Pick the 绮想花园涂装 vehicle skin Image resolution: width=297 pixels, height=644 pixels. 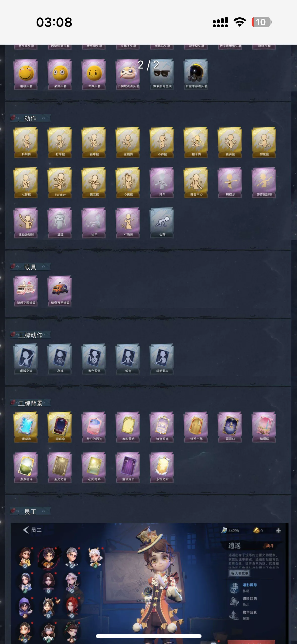26,291
